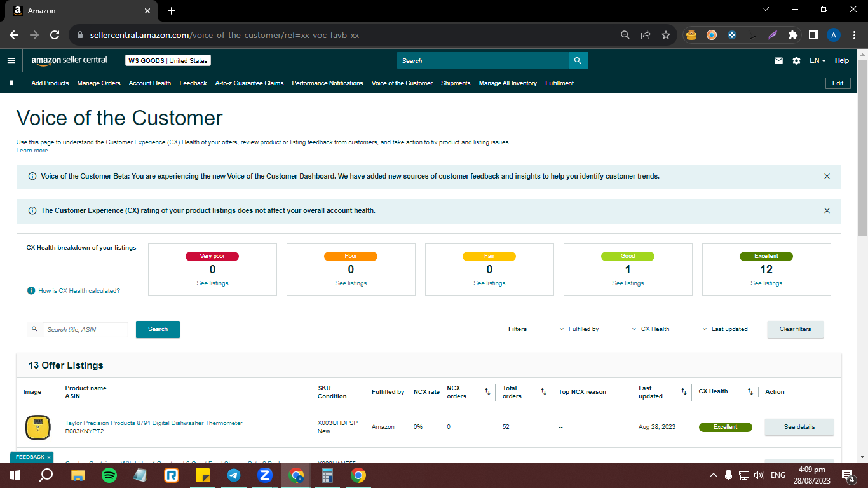Screen dimensions: 868x488
Task: See listings under the Good card
Action: tap(628, 283)
